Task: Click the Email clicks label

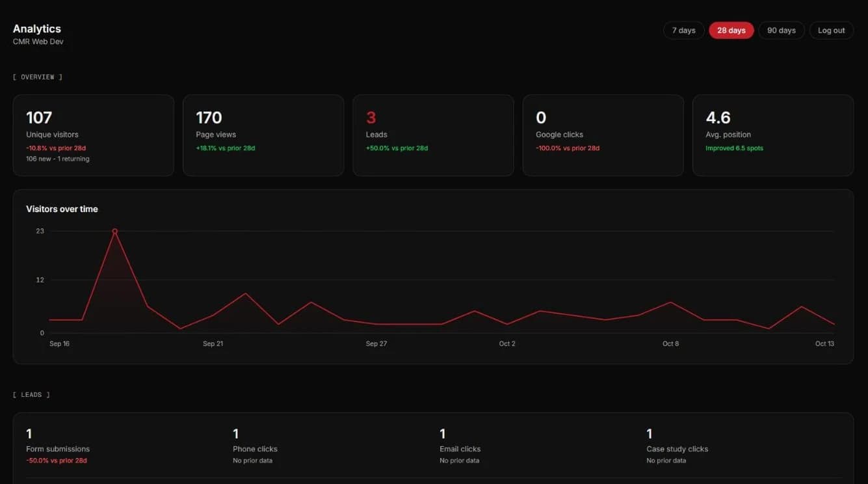Action: point(460,449)
